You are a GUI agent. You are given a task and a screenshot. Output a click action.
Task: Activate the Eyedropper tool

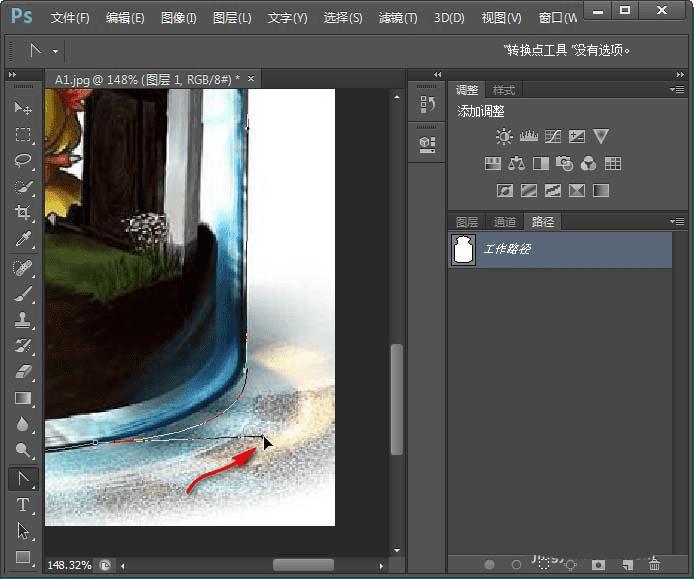(x=23, y=238)
